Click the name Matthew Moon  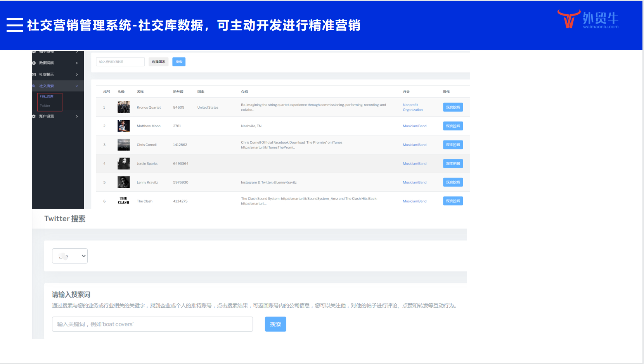(x=149, y=126)
